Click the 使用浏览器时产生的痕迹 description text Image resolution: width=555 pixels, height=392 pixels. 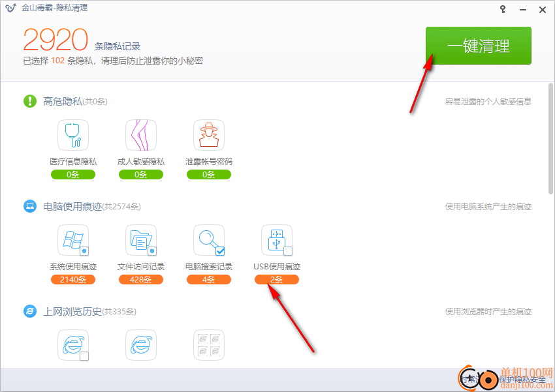pyautogui.click(x=488, y=311)
